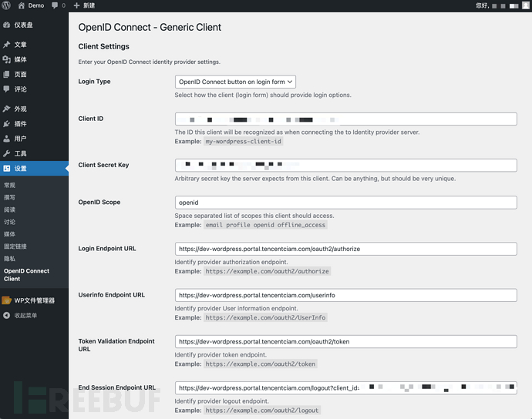Open the 外观 appearance brush icon

(6, 109)
